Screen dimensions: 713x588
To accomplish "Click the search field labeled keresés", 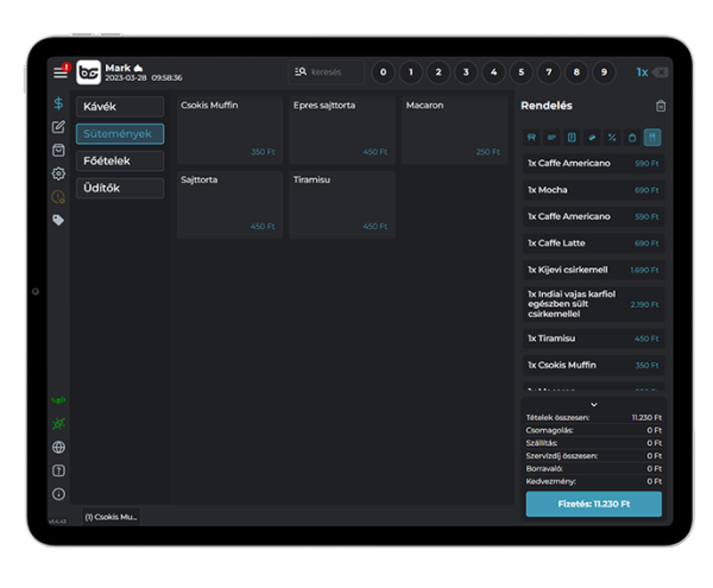I will tap(327, 72).
